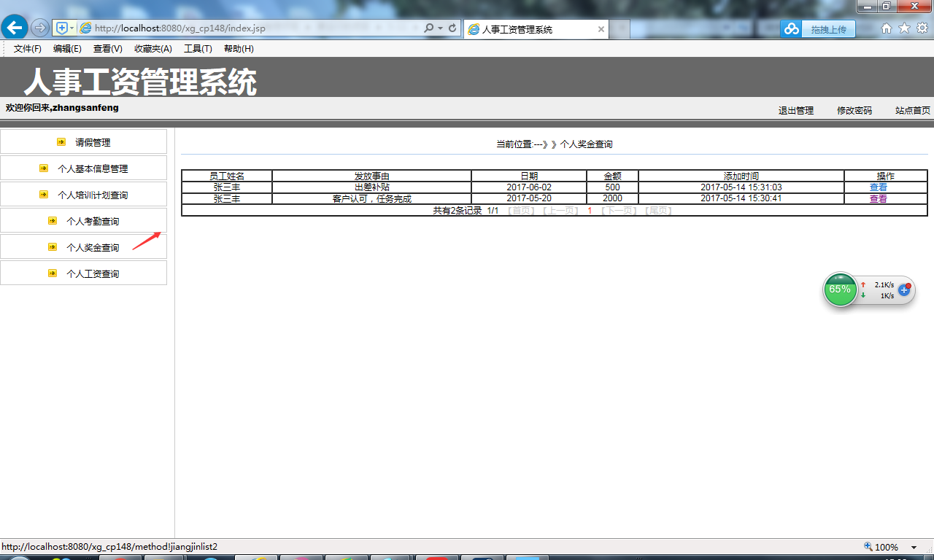Click the 人事工资管理系统 page title banner

[140, 82]
